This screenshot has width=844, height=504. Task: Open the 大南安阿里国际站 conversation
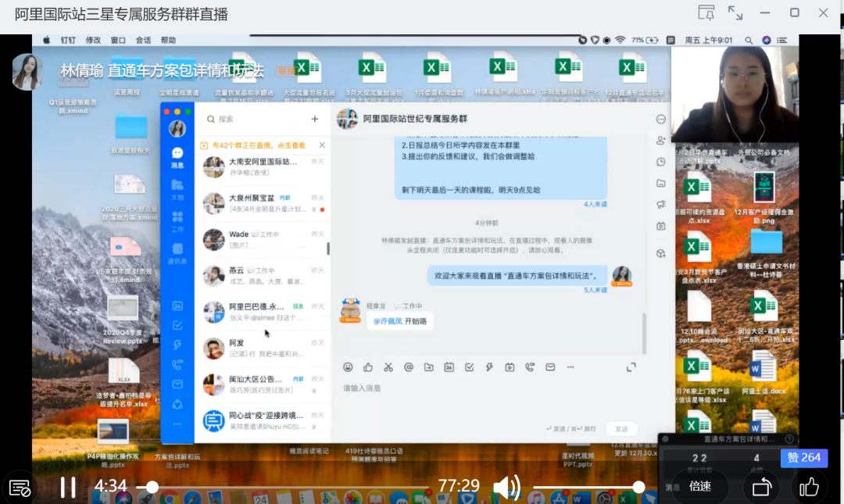point(263,167)
